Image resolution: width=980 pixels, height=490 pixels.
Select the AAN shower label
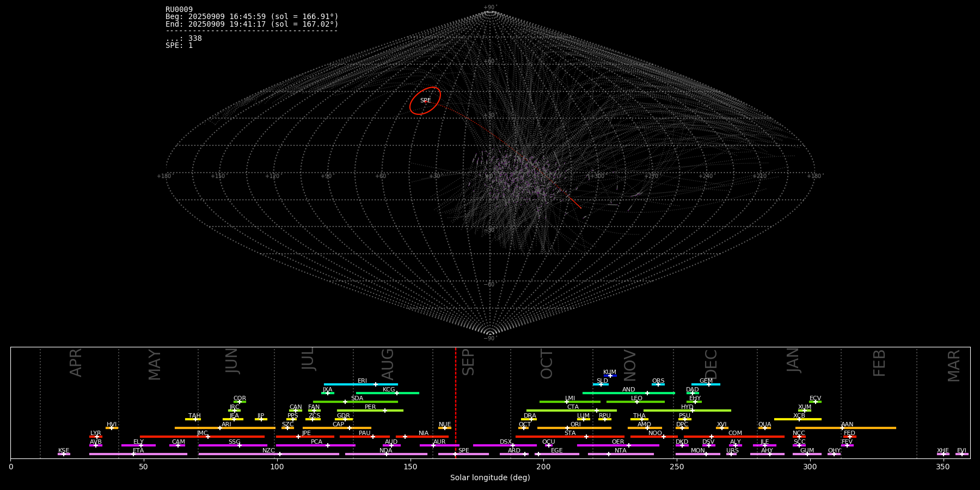point(847,425)
